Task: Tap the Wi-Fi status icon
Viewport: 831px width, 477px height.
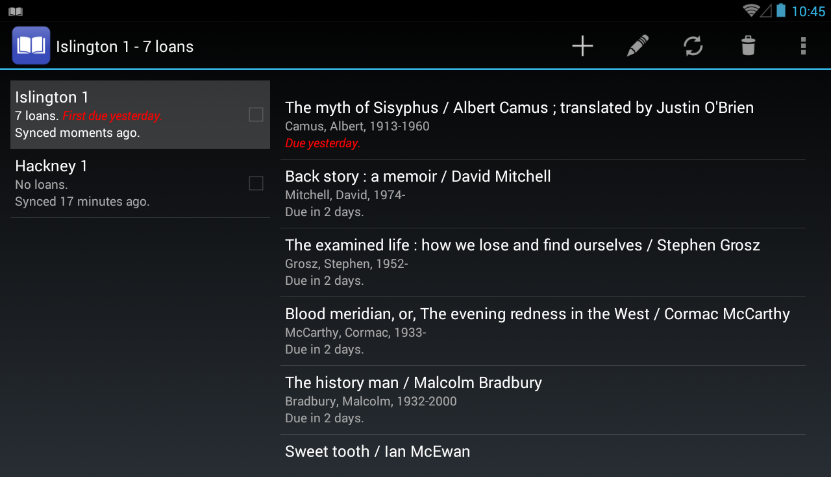Action: (x=751, y=10)
